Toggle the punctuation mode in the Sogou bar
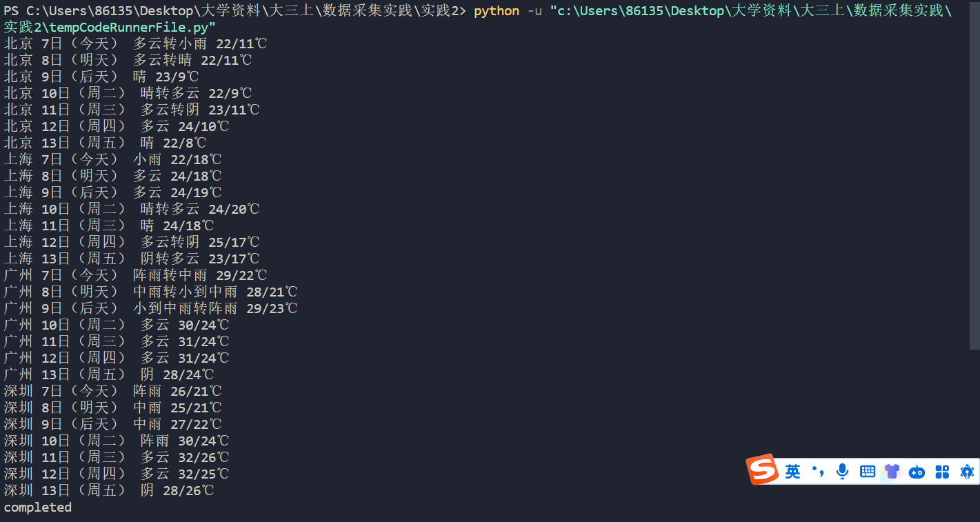This screenshot has height=522, width=980. pyautogui.click(x=819, y=472)
